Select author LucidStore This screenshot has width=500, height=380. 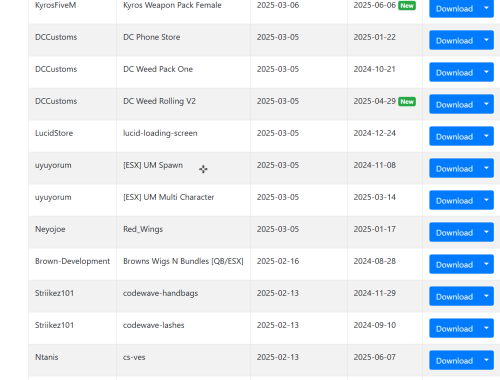click(54, 133)
